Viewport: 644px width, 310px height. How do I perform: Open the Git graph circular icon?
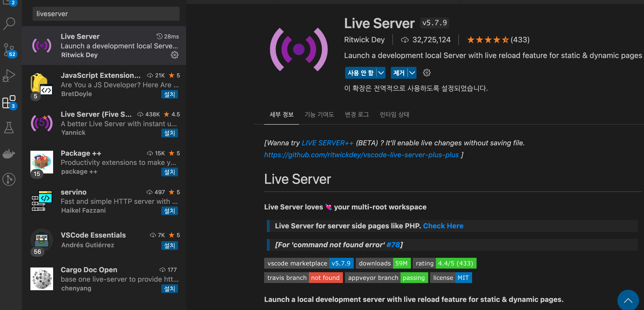click(x=9, y=179)
